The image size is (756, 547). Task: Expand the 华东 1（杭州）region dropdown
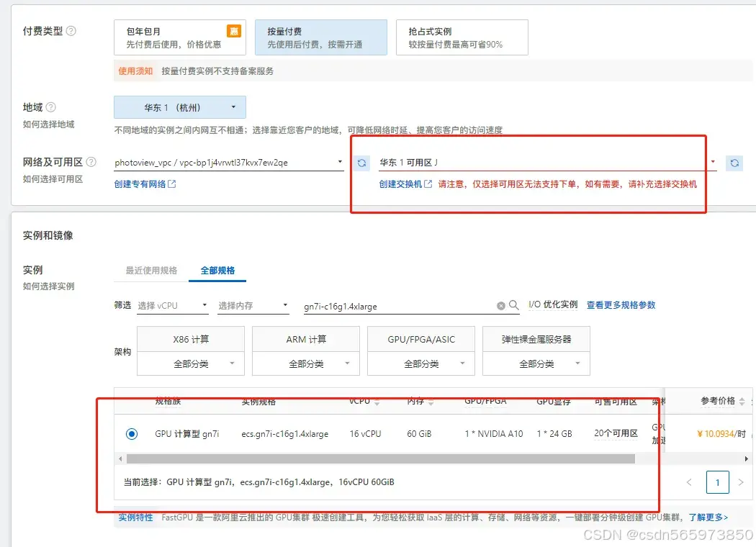[179, 107]
